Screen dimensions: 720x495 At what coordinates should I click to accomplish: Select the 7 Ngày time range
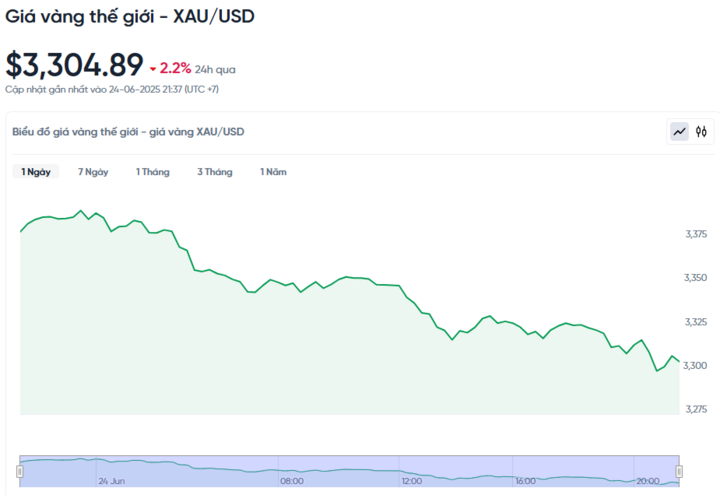click(x=93, y=172)
